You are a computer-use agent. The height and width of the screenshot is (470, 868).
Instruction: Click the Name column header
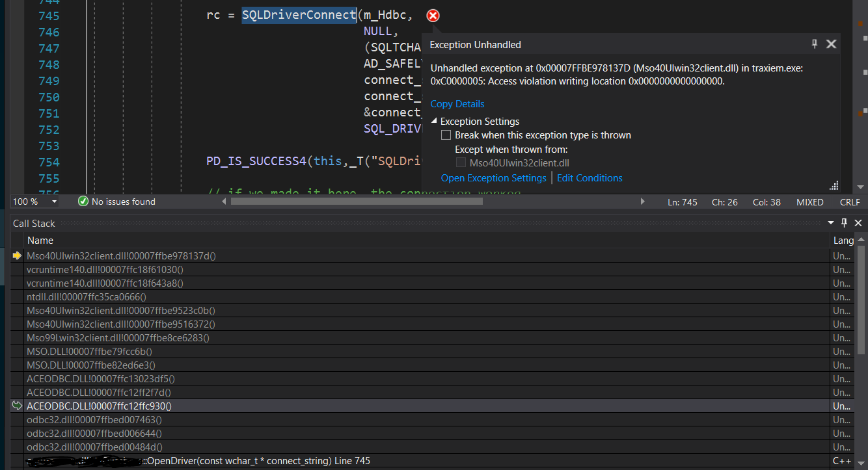click(x=40, y=241)
